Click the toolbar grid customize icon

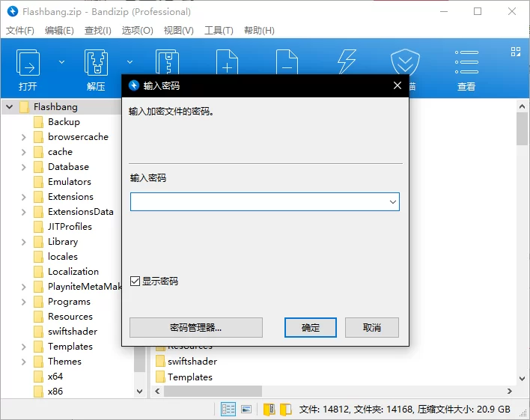(x=516, y=52)
